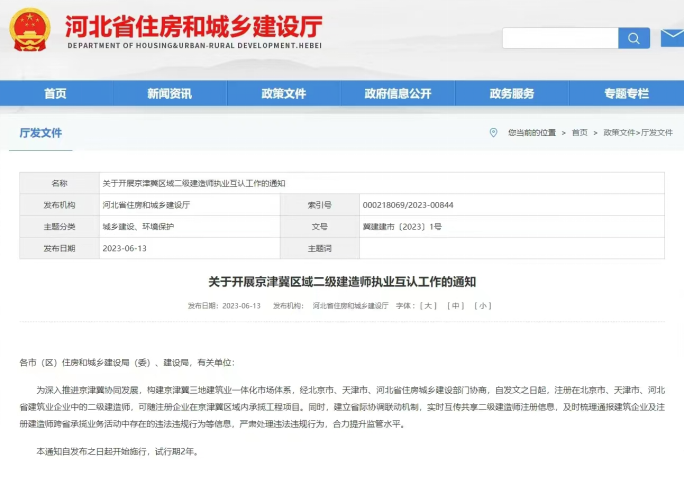Set font size to 大
This screenshot has width=685, height=477.
tap(428, 306)
